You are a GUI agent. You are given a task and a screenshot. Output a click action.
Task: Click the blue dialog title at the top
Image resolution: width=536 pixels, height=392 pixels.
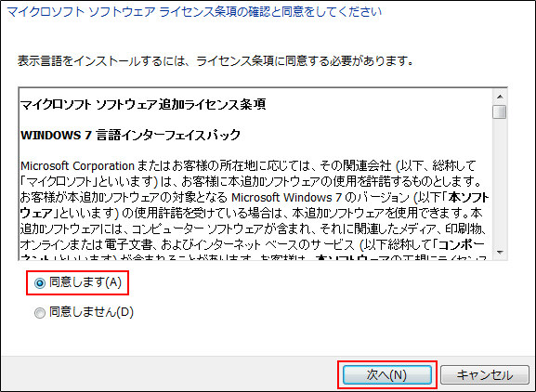pyautogui.click(x=194, y=12)
